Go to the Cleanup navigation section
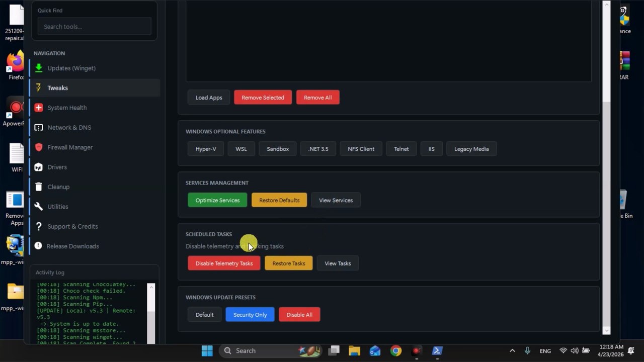Viewport: 644px width, 362px height. click(x=95, y=187)
